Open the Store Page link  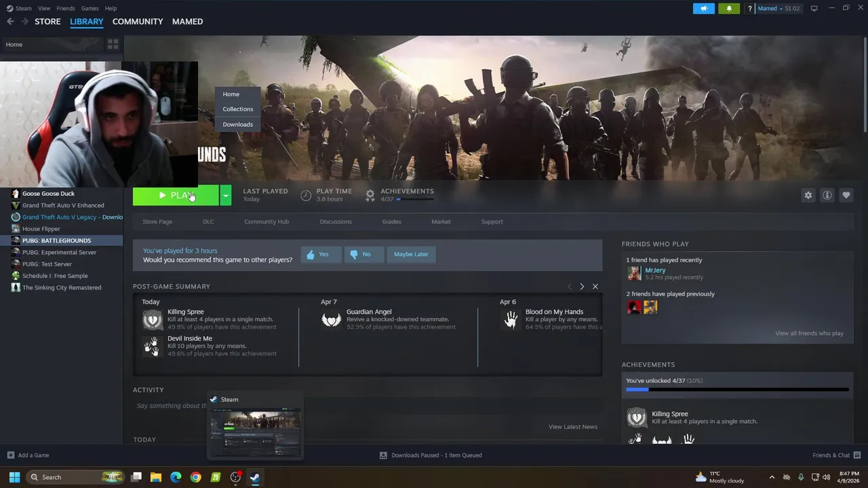tap(157, 222)
